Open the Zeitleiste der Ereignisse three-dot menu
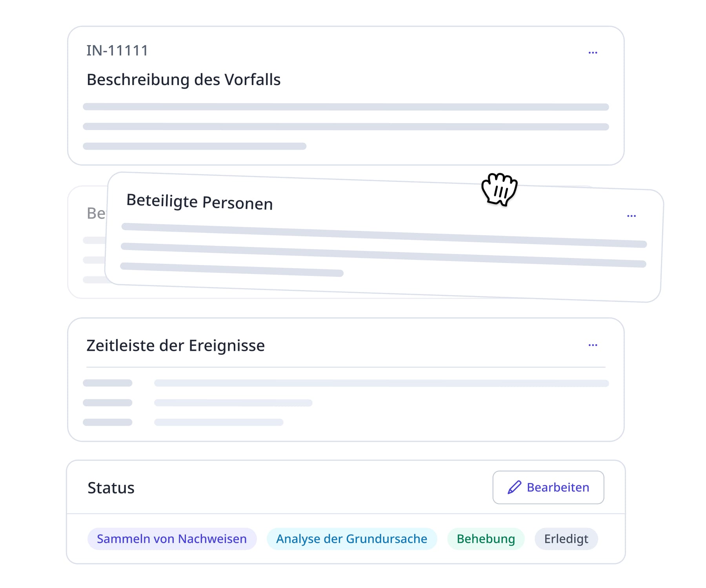 (593, 345)
